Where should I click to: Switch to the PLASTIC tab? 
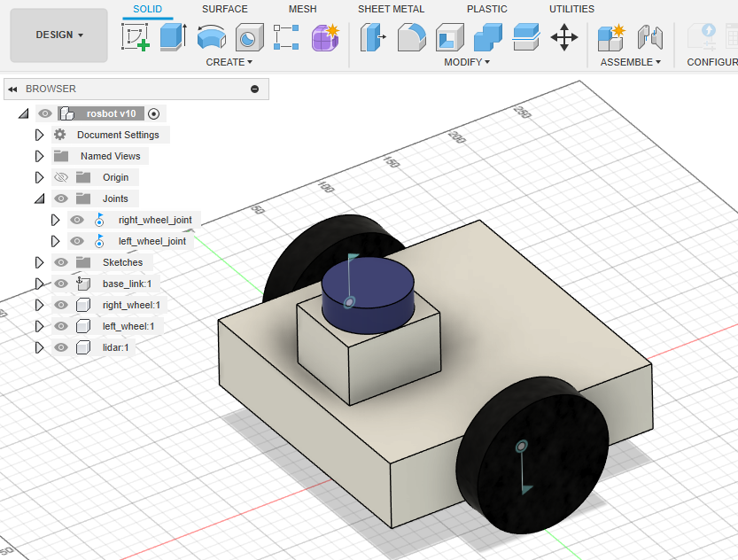(487, 9)
